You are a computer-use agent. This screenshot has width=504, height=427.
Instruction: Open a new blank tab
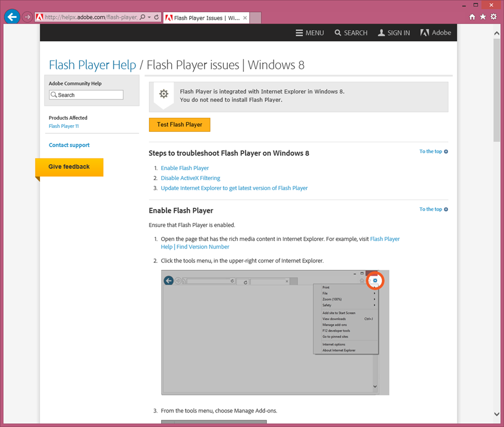(256, 18)
